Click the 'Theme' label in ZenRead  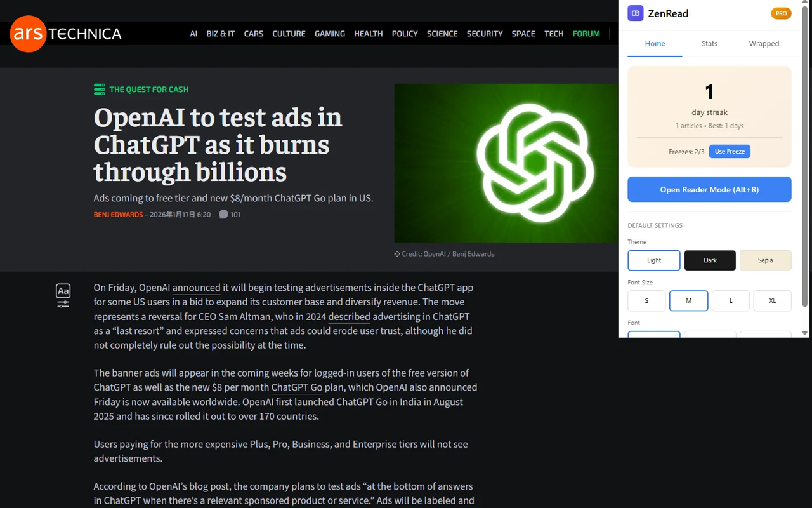click(637, 242)
